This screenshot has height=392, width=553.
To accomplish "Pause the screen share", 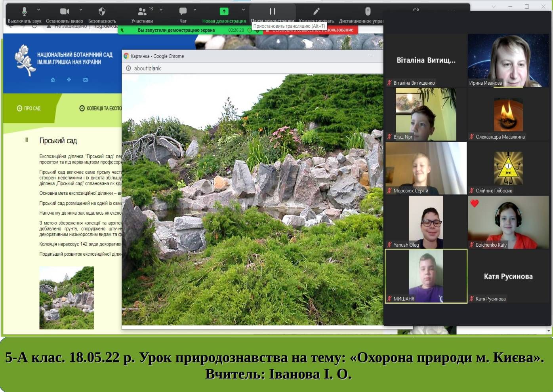I will tap(273, 11).
